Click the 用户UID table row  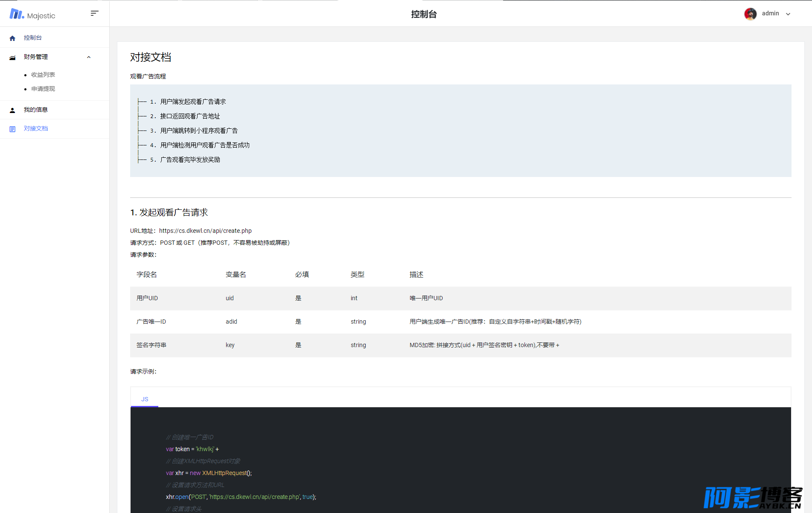(460, 298)
